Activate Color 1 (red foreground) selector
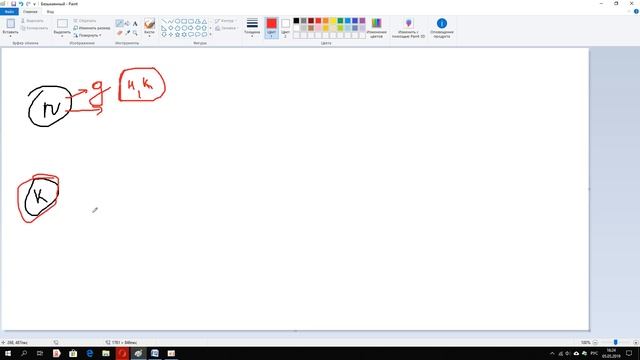640x360 pixels. point(271,27)
